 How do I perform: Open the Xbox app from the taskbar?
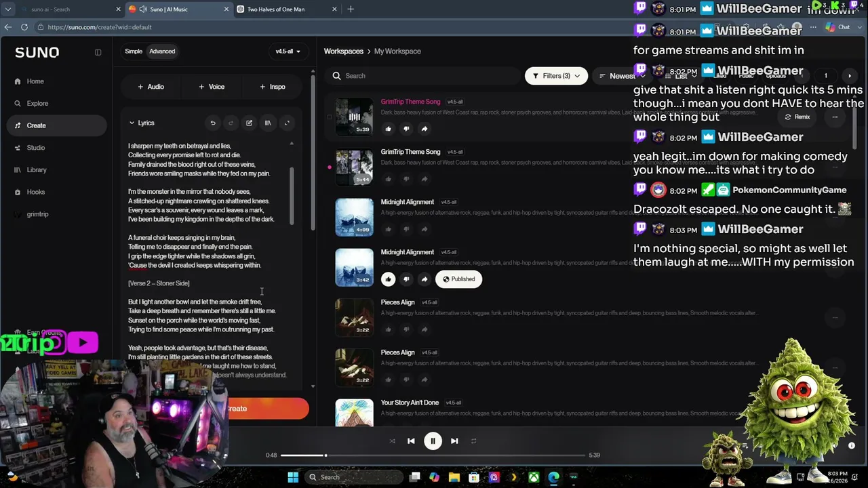click(534, 477)
